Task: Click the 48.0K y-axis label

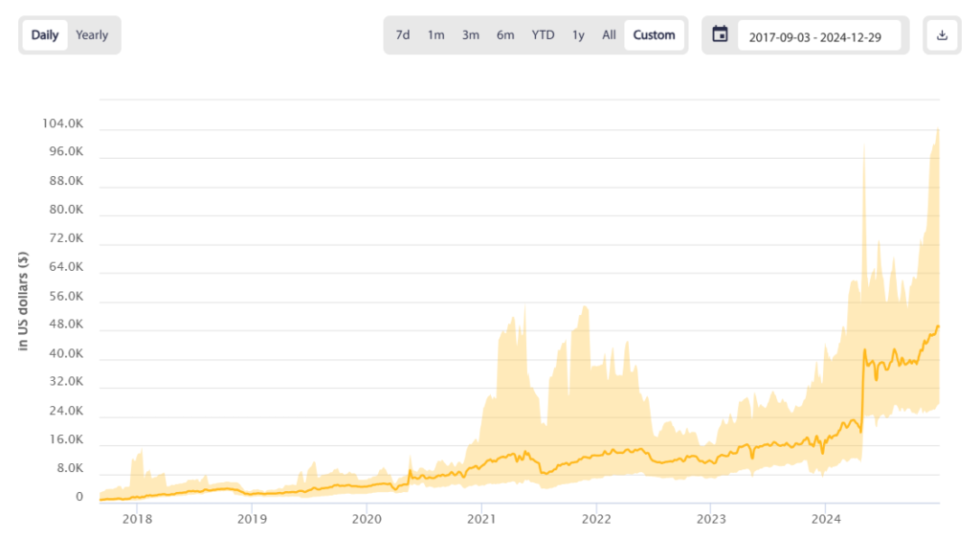Action: pyautogui.click(x=68, y=325)
